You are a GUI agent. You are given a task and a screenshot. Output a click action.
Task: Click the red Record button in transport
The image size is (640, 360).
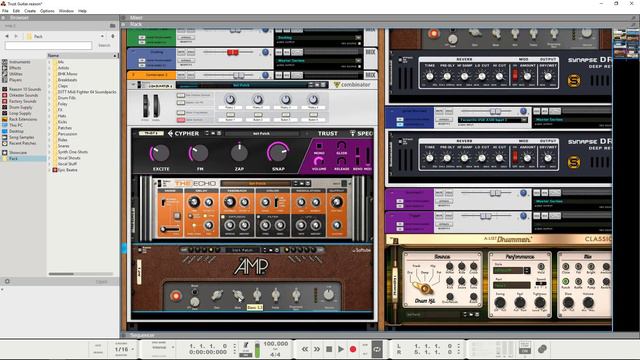(x=353, y=349)
